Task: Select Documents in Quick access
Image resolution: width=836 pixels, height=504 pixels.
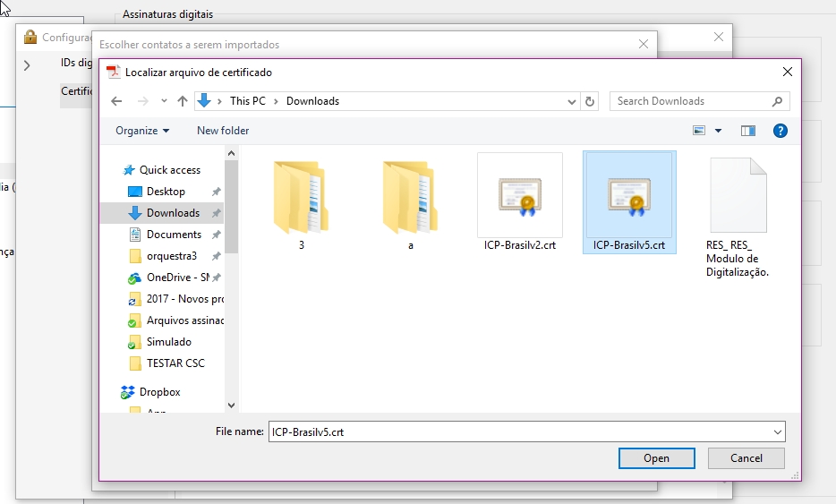Action: pyautogui.click(x=174, y=235)
